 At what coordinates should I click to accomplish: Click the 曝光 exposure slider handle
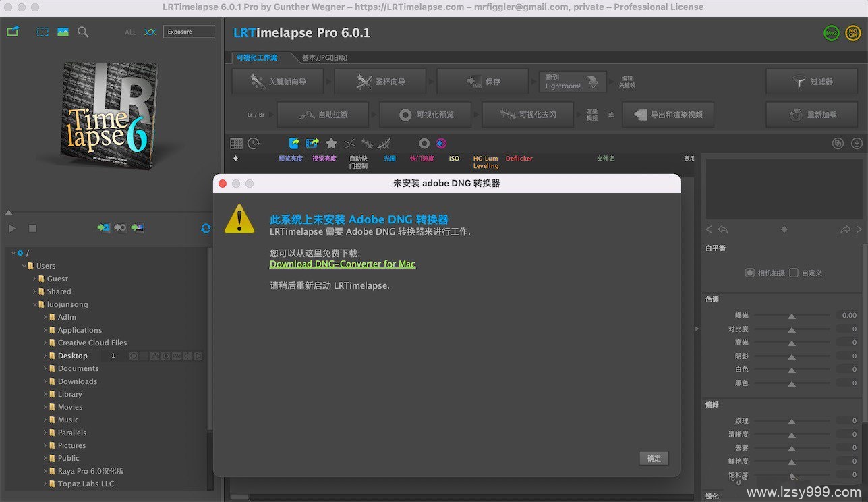pyautogui.click(x=792, y=316)
